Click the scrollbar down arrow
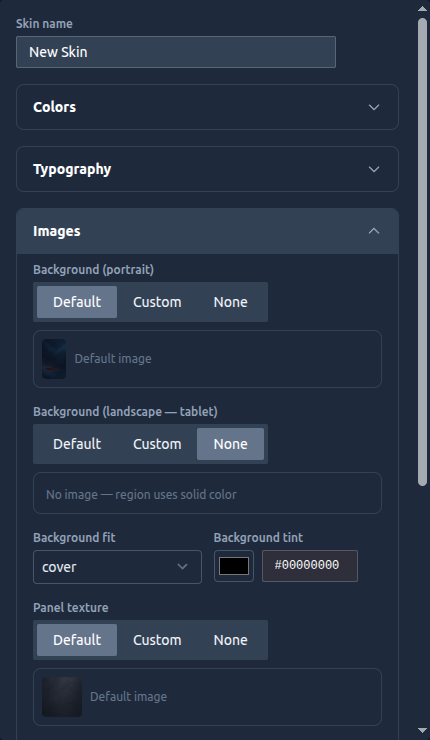Viewport: 430px width, 740px height. click(422, 731)
